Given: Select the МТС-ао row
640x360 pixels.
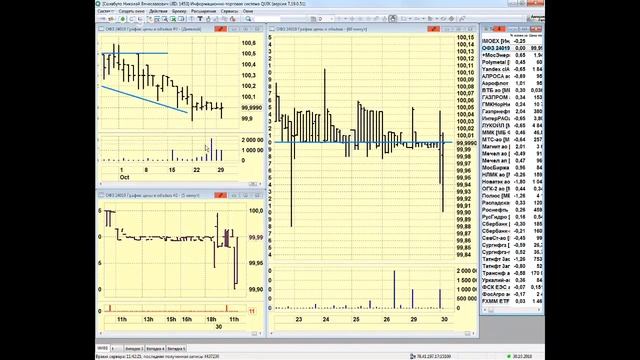Looking at the screenshot, I should (x=512, y=140).
